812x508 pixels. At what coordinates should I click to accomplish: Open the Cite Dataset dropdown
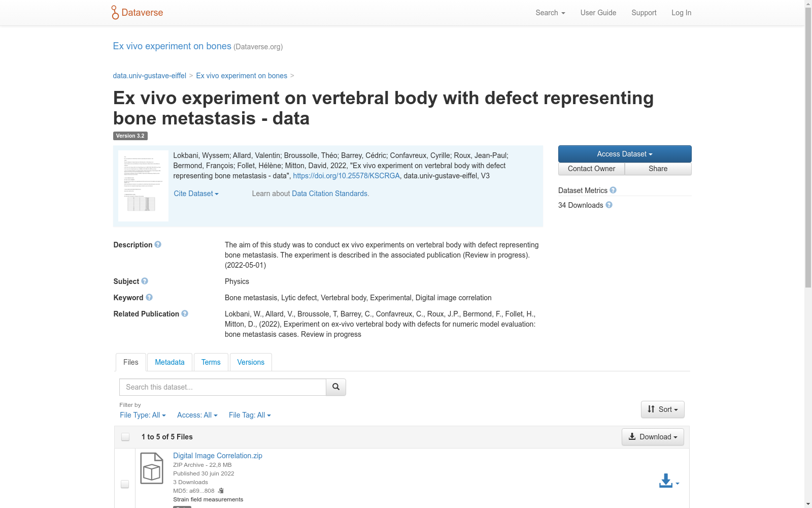coord(196,194)
